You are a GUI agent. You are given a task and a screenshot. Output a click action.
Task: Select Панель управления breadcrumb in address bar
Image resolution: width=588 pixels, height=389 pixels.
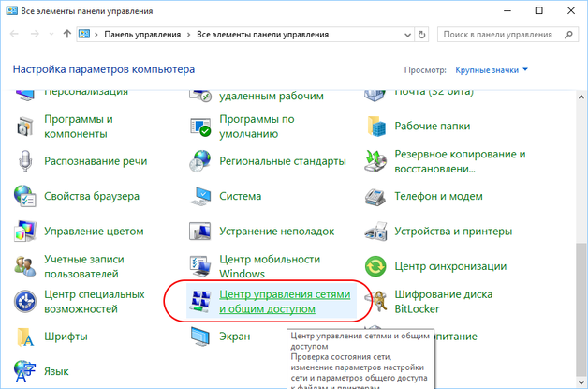[143, 34]
